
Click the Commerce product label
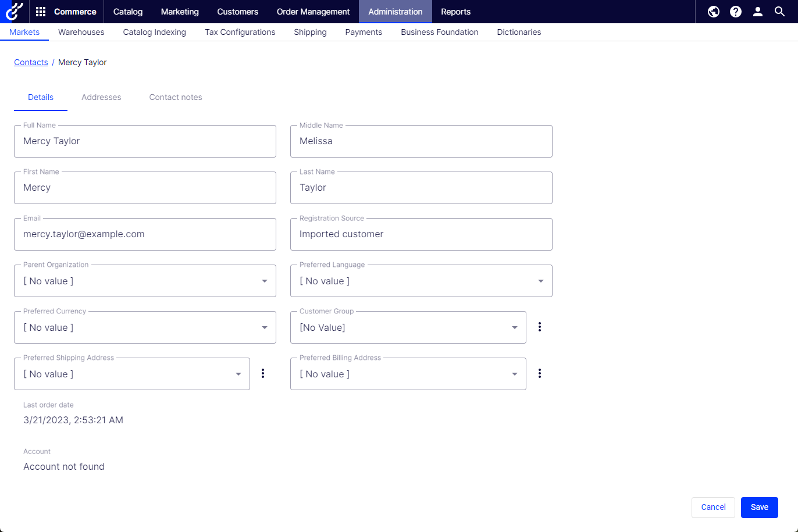tap(75, 12)
